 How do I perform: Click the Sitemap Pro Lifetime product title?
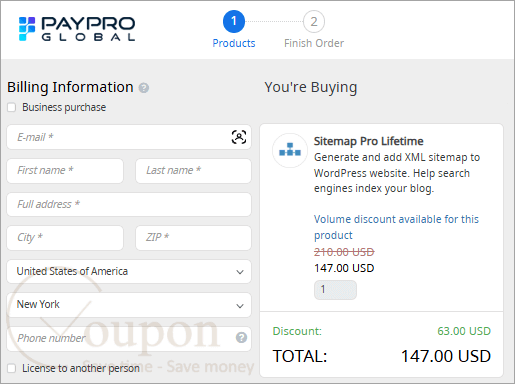tap(368, 141)
